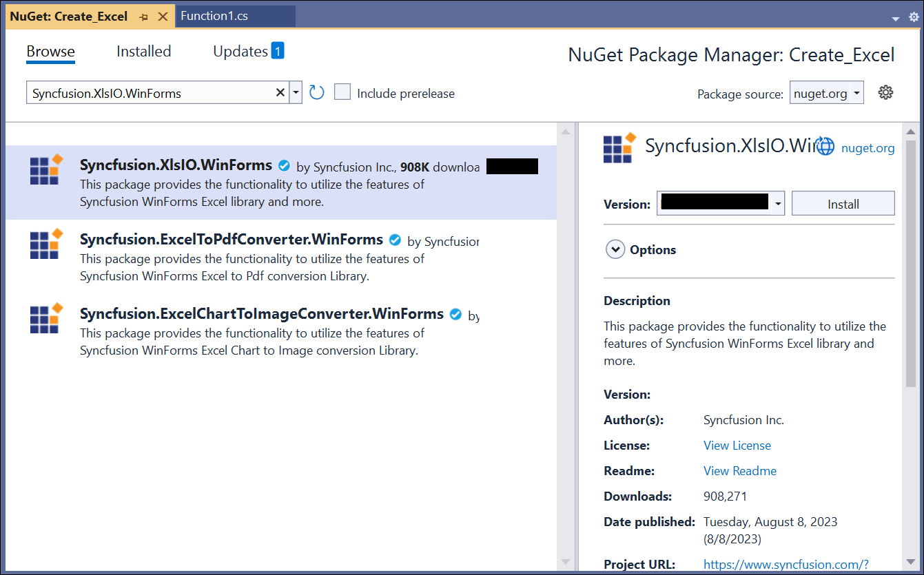Enable the Include prerelease checkbox
Image resolution: width=924 pixels, height=575 pixels.
[x=342, y=92]
